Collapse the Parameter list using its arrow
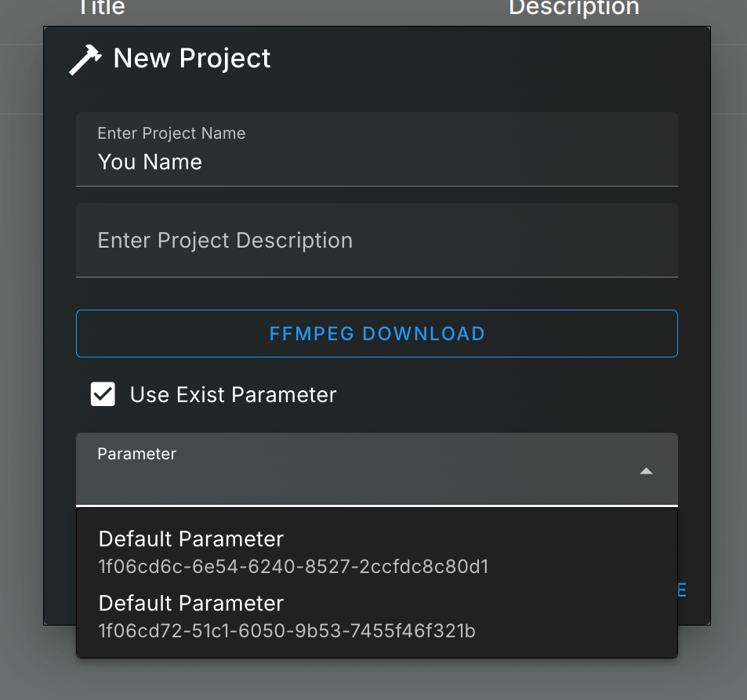This screenshot has height=700, width=747. pyautogui.click(x=646, y=471)
